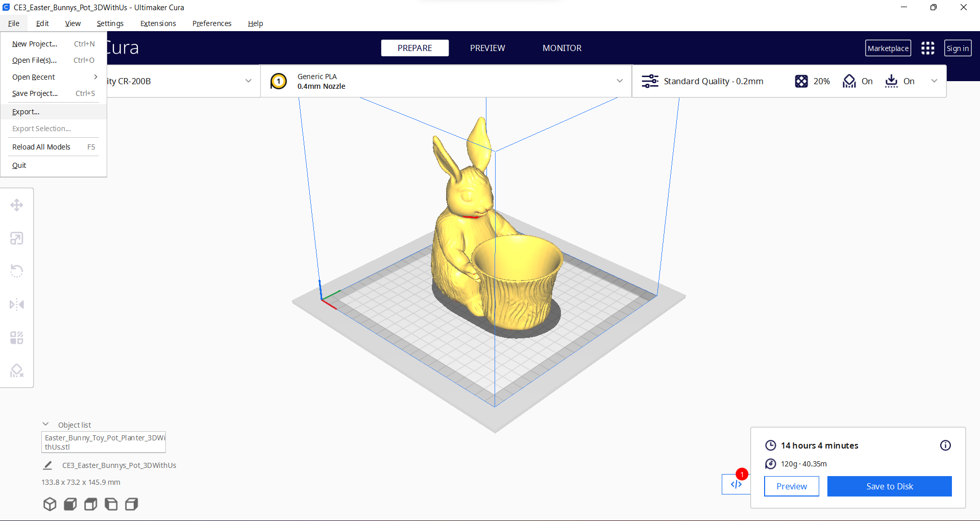Switch to the PREPARE stage tab
980x521 pixels.
point(415,48)
